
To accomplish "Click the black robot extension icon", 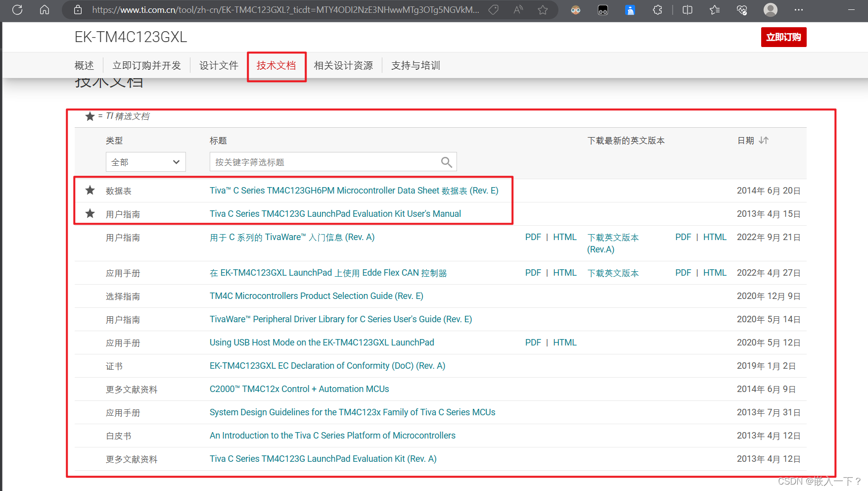I will [x=603, y=10].
